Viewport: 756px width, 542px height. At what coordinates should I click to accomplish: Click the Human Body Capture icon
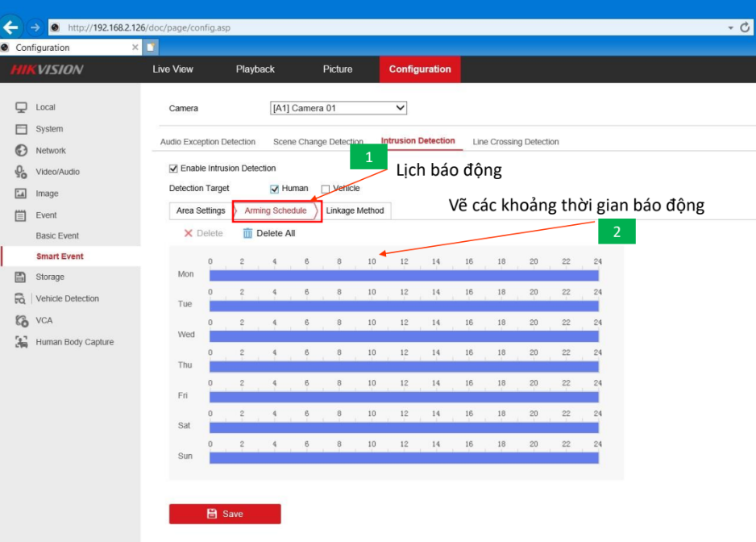(22, 342)
